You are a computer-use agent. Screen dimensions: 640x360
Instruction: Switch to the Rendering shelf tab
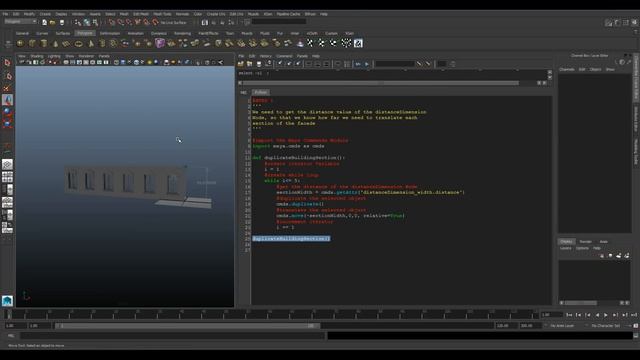click(182, 33)
